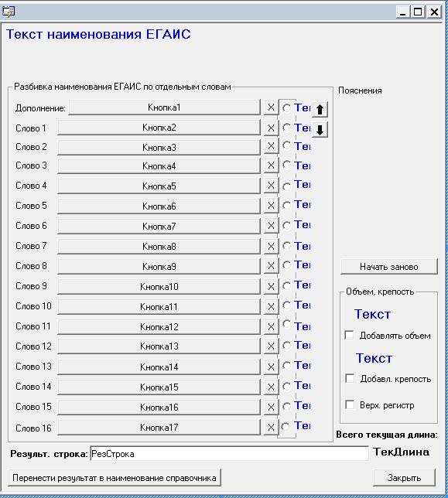The image size is (448, 498).
Task: Click X button next to Слово 3
Action: pos(271,165)
